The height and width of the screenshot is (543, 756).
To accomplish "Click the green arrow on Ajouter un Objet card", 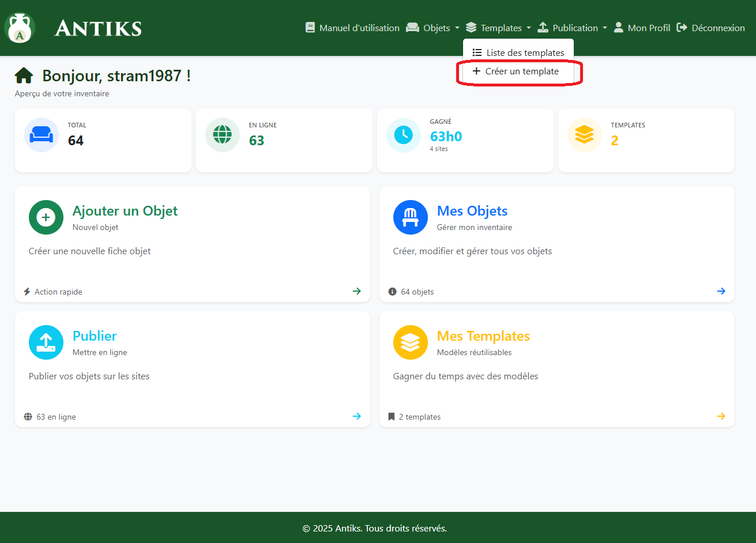I will [357, 291].
